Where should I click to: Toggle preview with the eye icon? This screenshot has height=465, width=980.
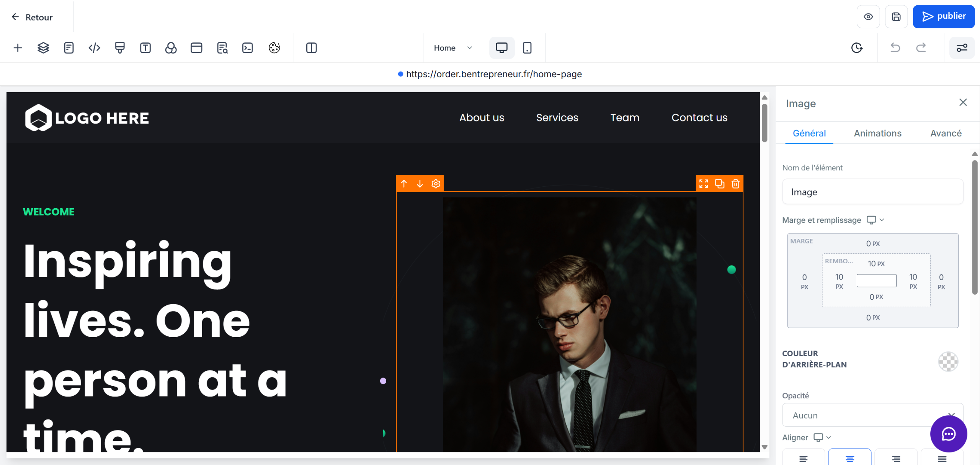868,17
